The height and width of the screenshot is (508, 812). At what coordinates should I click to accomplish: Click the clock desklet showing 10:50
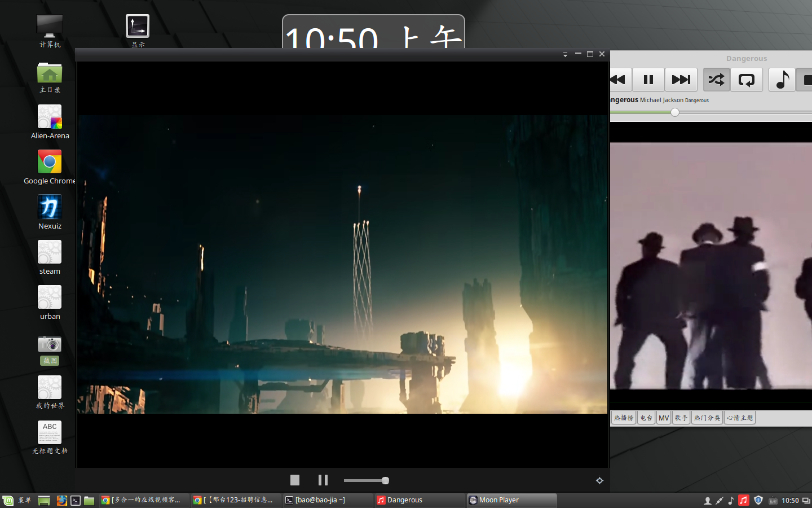click(x=373, y=32)
